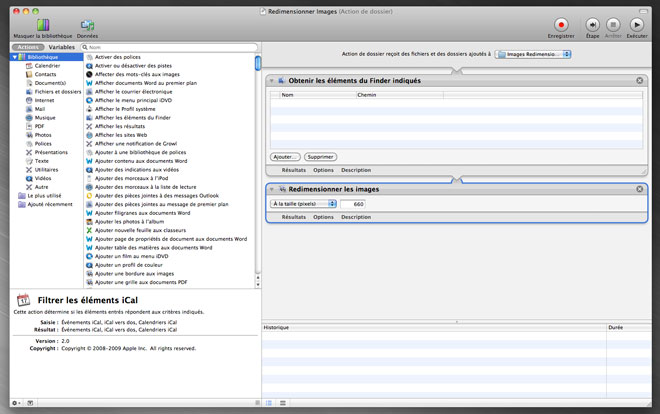The width and height of the screenshot is (660, 414).
Task: Start recording with the Enregistrer button
Action: [561, 25]
